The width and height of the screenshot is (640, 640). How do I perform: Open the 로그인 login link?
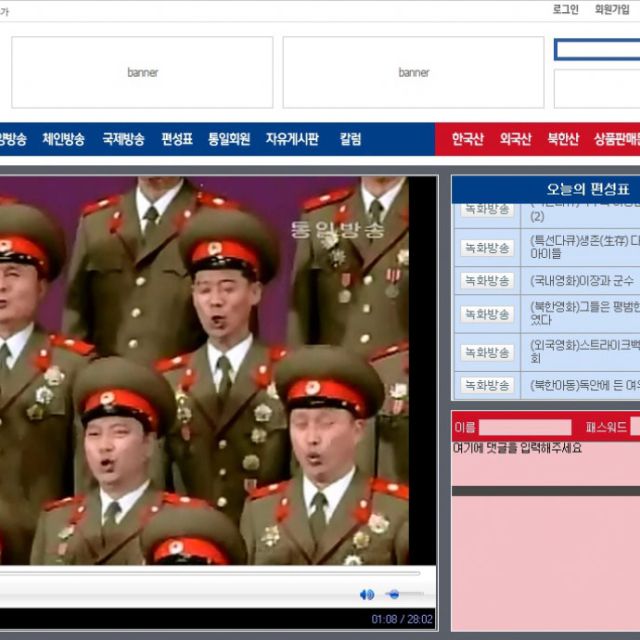[x=565, y=9]
